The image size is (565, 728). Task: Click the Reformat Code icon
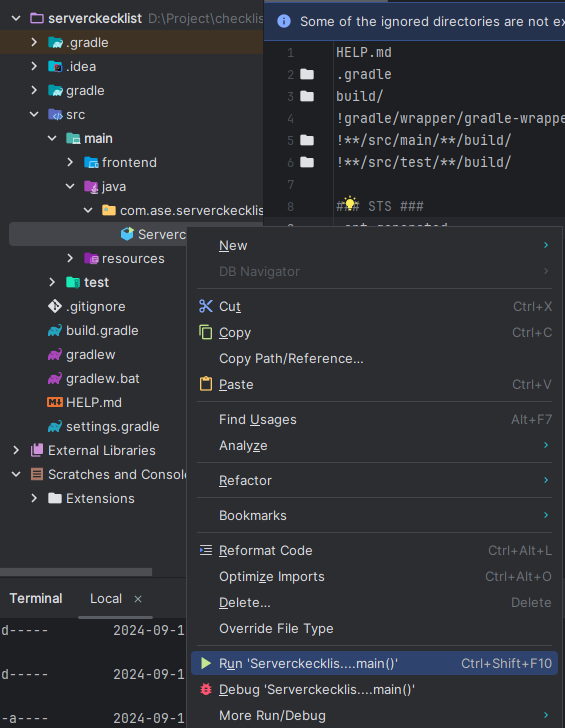pyautogui.click(x=206, y=550)
